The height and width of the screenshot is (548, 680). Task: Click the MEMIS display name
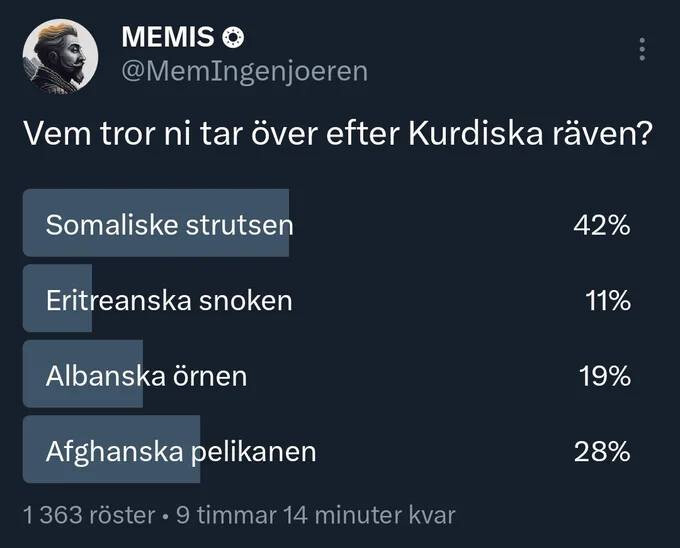[x=167, y=38]
